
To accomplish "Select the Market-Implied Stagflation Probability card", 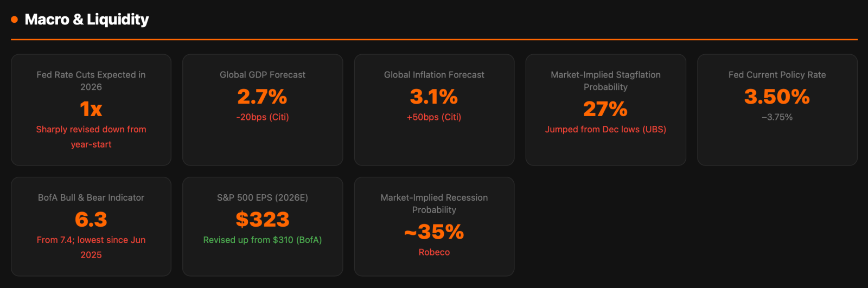I will click(x=605, y=110).
